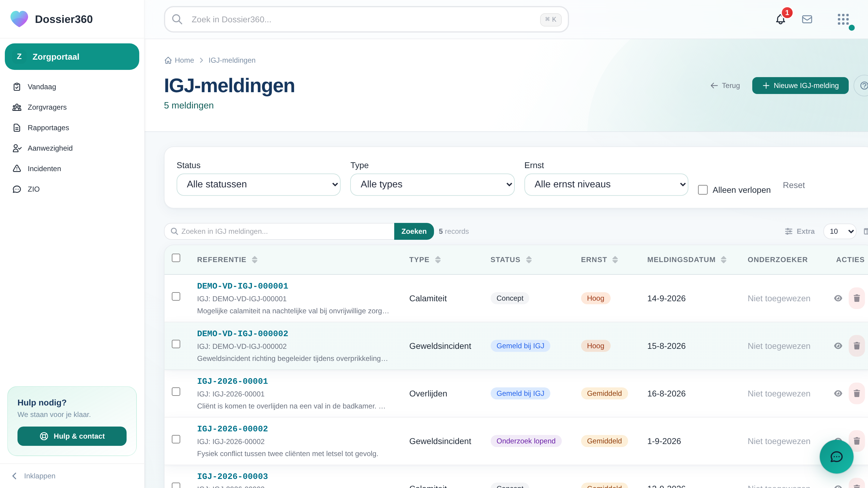Go to Zorgvragers in sidebar
The width and height of the screenshot is (868, 488).
72,108
